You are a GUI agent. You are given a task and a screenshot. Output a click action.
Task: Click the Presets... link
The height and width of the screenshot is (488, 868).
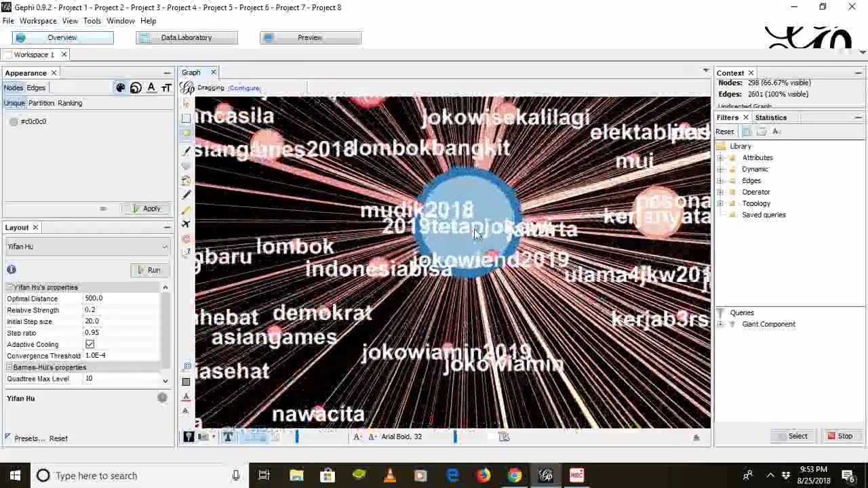tap(29, 439)
